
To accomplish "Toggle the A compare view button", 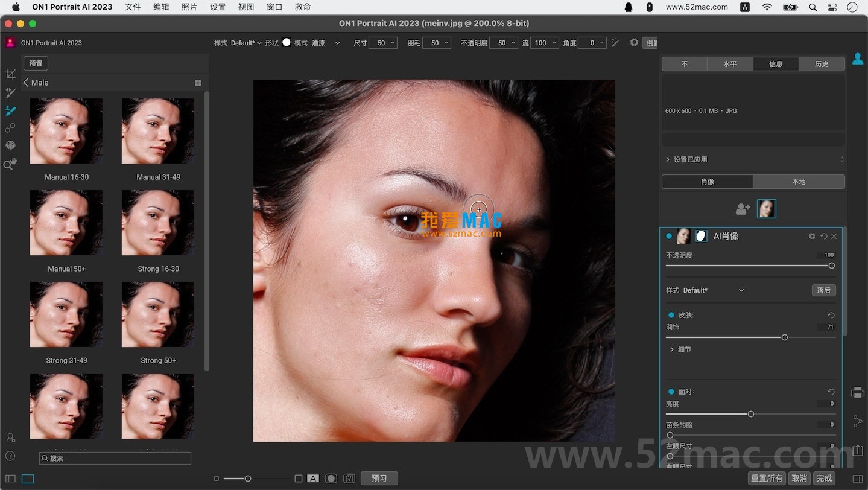I will pos(312,479).
